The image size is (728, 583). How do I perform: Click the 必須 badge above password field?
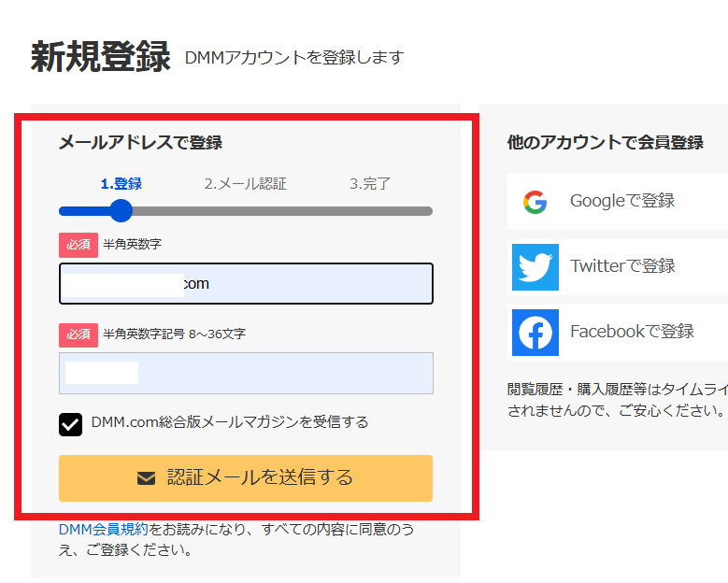[x=79, y=334]
